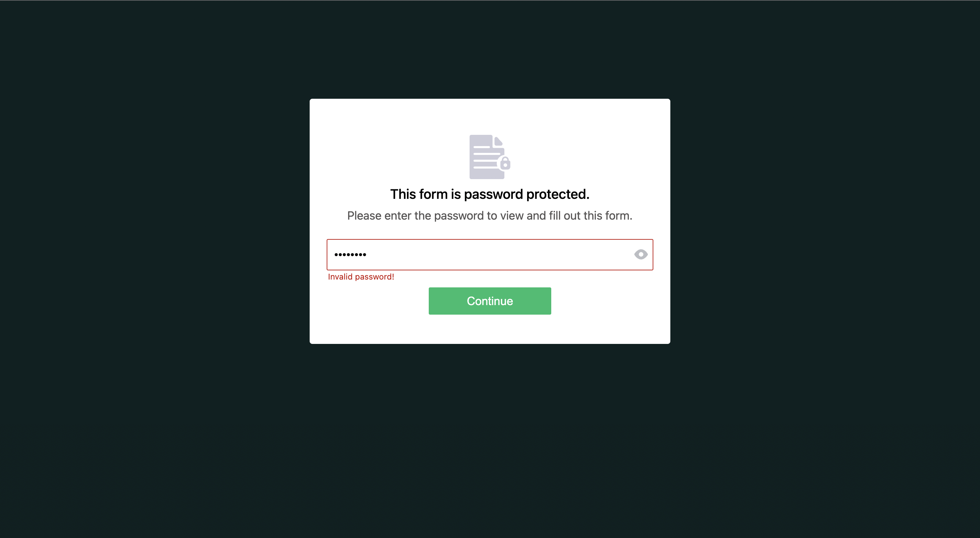Click the white card area below Continue
980x538 pixels.
click(490, 329)
